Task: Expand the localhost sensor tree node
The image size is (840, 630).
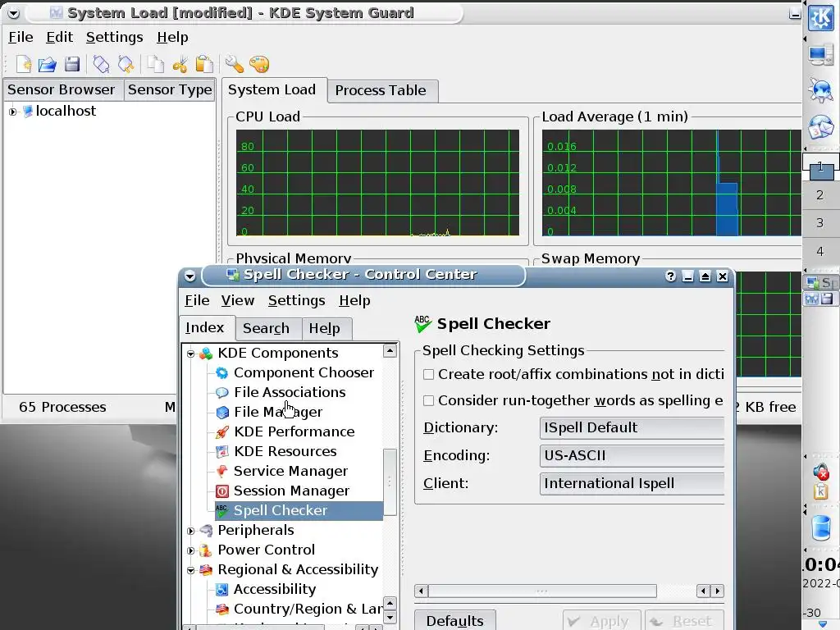Action: 13,112
